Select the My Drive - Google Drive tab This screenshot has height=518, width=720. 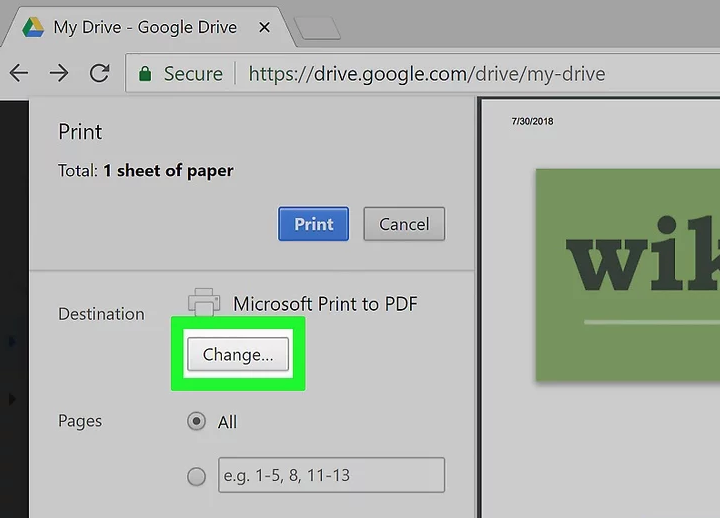(x=145, y=27)
